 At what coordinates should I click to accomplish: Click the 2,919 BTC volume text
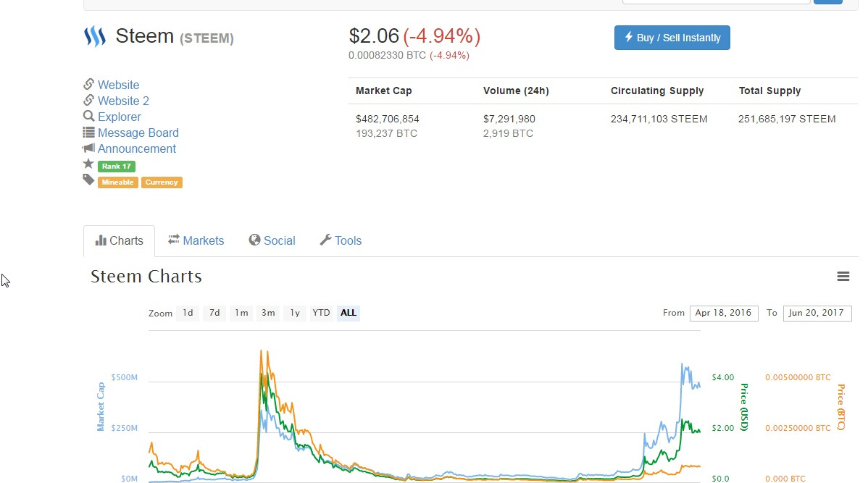click(x=508, y=133)
